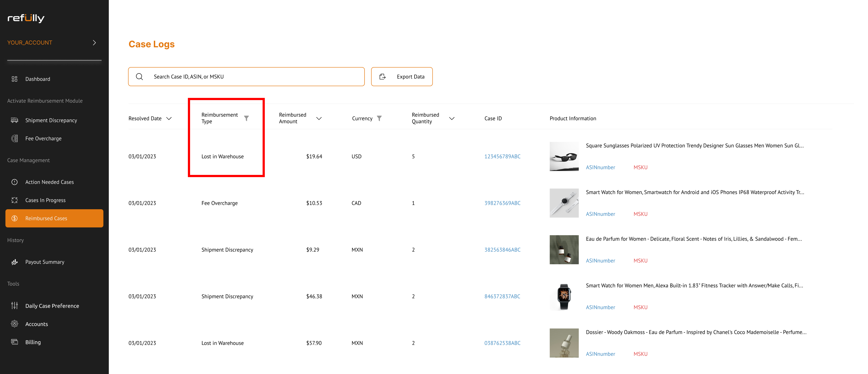This screenshot has height=374, width=868.
Task: Click the Product Information column header
Action: tap(573, 119)
